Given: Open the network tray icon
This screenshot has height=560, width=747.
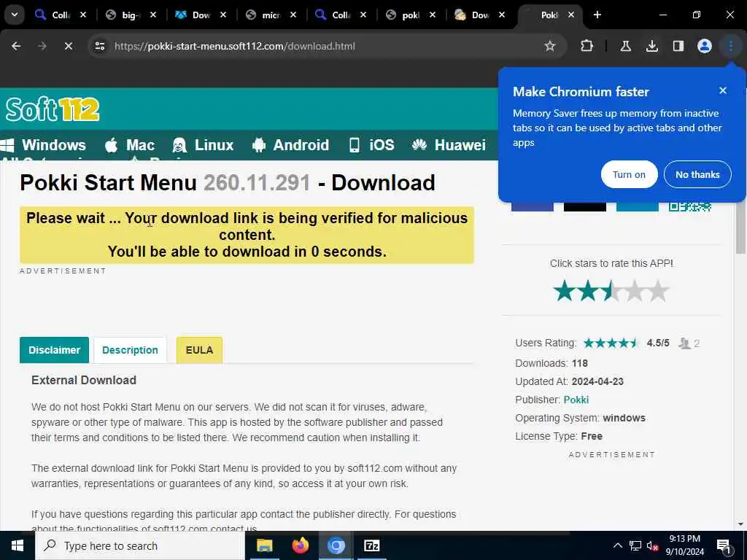Looking at the screenshot, I should tap(635, 545).
